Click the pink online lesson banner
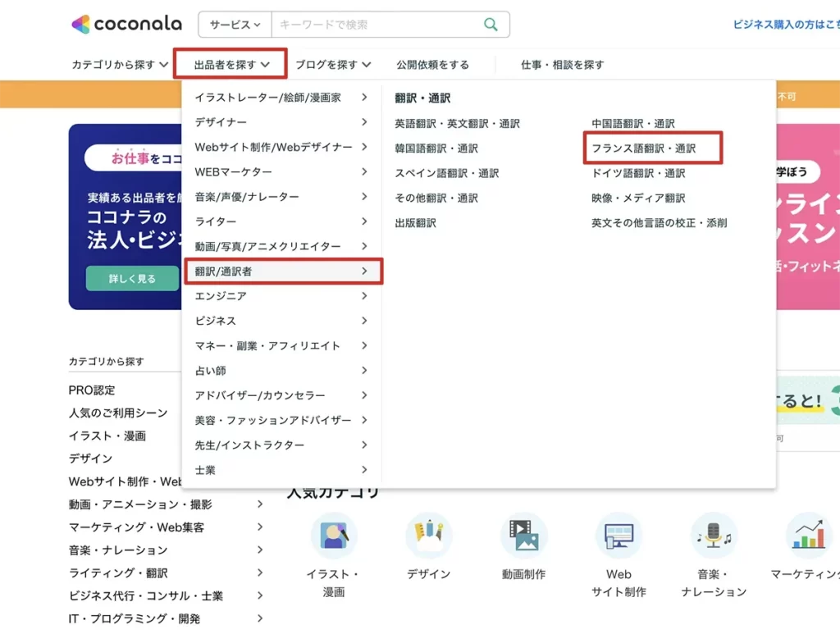840x634 pixels. click(x=808, y=217)
